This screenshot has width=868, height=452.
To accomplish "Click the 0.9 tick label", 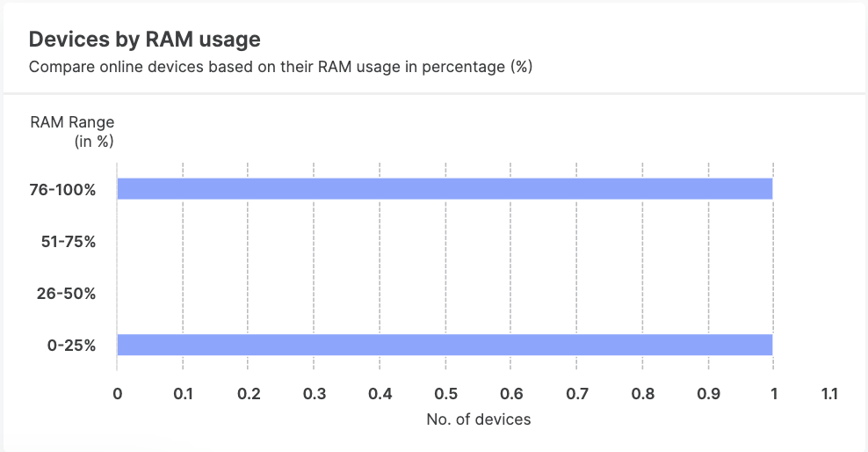I will [708, 394].
